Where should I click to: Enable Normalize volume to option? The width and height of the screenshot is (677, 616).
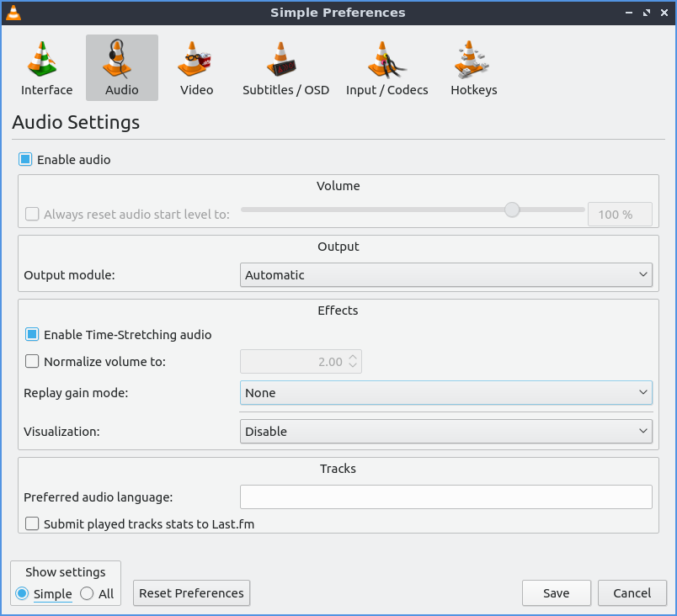(33, 362)
